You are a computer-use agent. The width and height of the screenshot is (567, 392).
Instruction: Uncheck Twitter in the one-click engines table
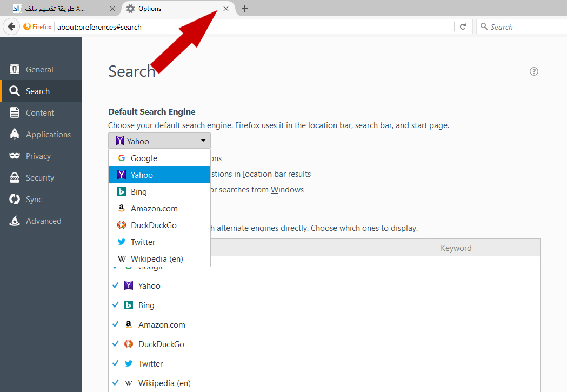pyautogui.click(x=115, y=363)
